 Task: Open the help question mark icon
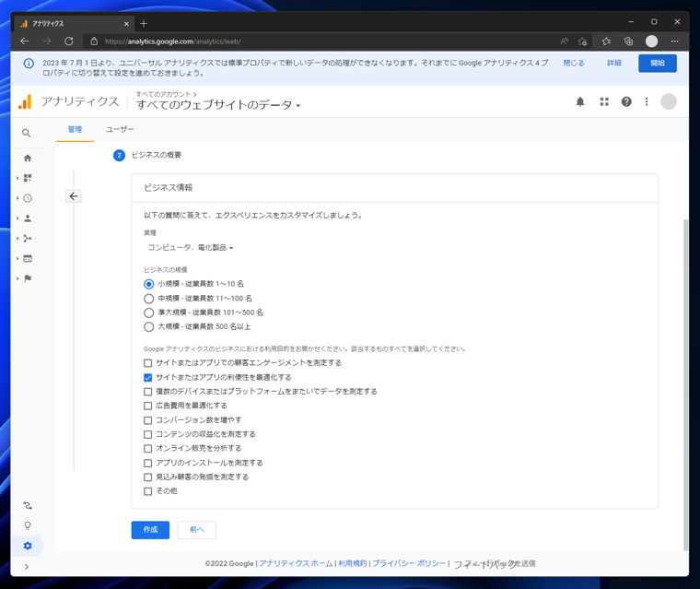click(x=626, y=102)
